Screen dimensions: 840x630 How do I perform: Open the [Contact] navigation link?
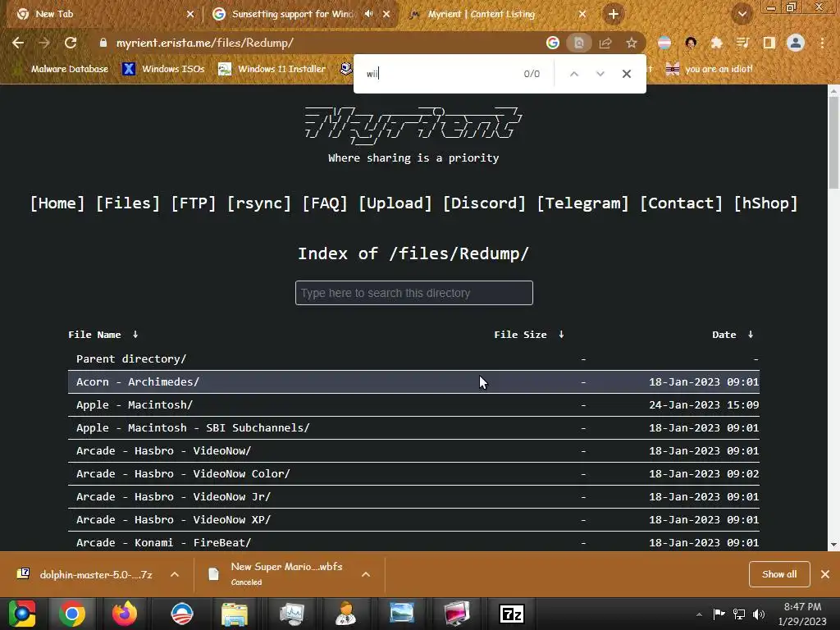pos(682,203)
